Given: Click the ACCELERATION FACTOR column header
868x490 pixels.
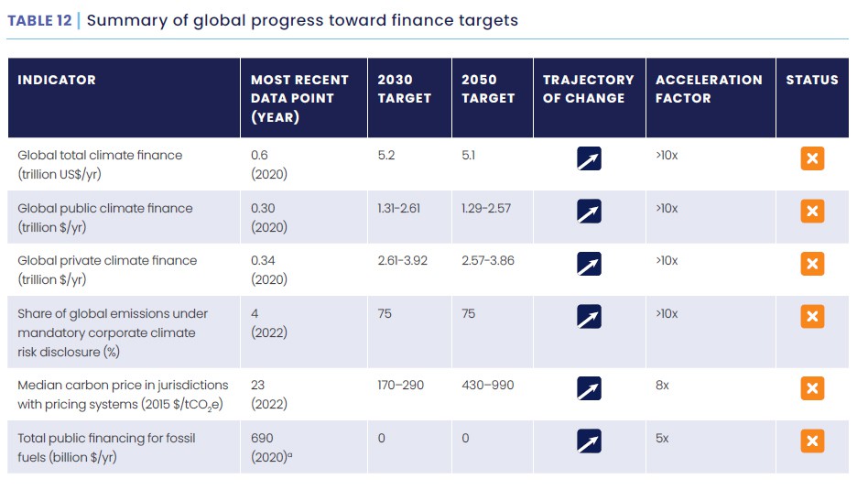Looking at the screenshot, I should (x=709, y=89).
